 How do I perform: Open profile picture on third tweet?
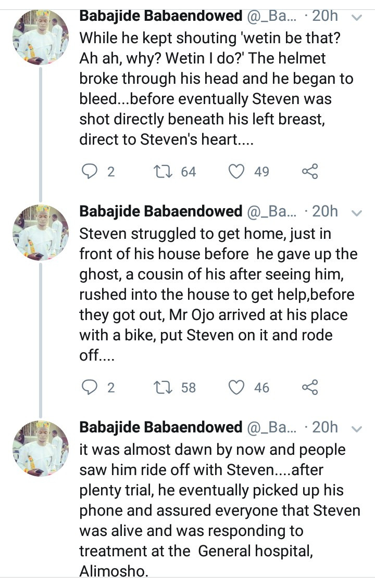(41, 449)
